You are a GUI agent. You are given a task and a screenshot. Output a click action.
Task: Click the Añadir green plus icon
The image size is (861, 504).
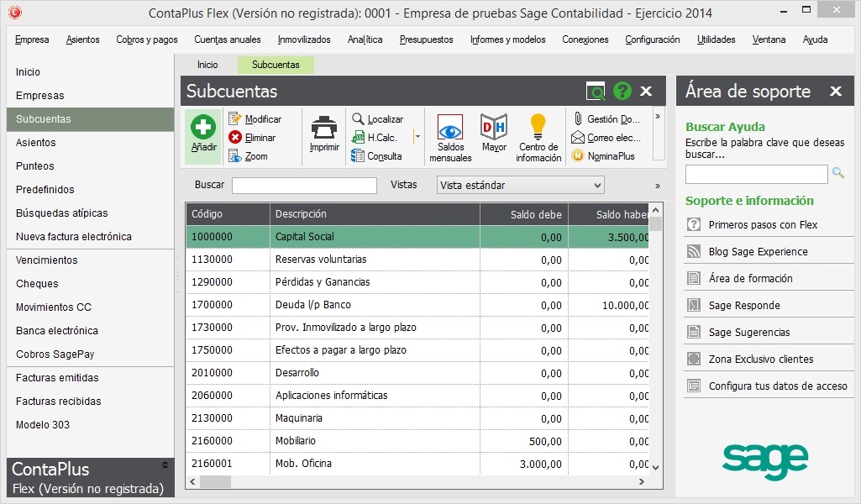(203, 128)
